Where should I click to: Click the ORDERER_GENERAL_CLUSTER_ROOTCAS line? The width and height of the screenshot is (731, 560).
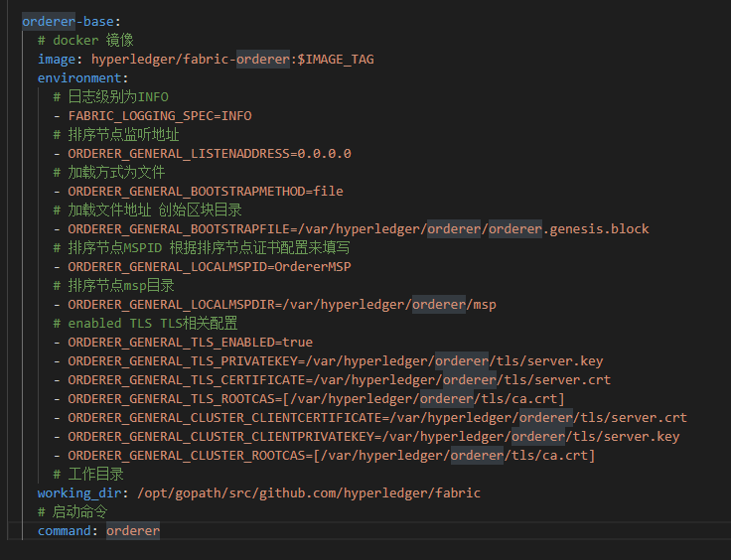tap(325, 455)
